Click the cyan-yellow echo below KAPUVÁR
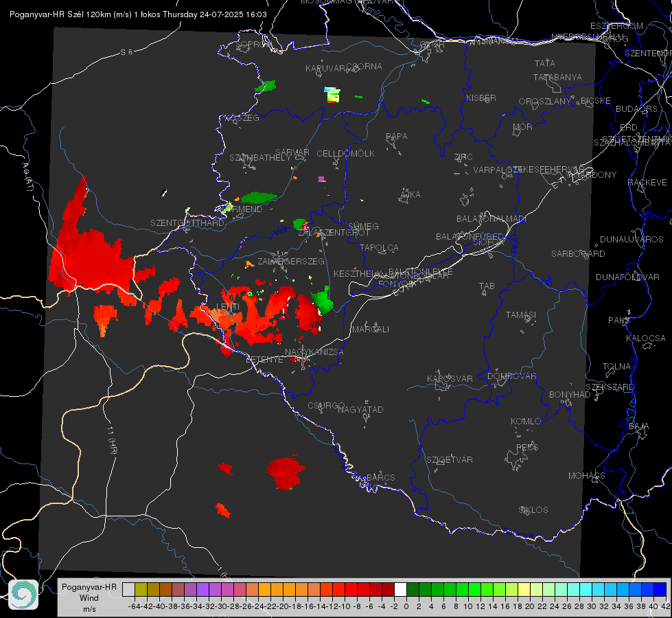 332,95
